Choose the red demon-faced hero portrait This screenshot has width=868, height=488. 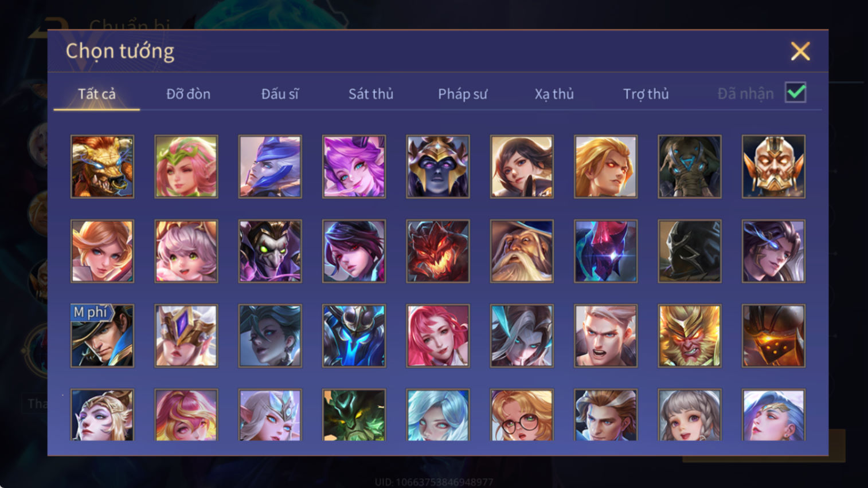[x=438, y=251]
